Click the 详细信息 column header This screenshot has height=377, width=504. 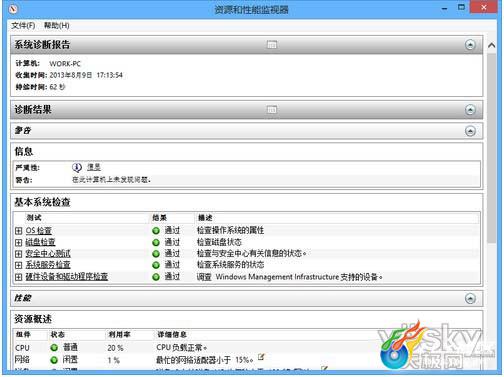[172, 334]
